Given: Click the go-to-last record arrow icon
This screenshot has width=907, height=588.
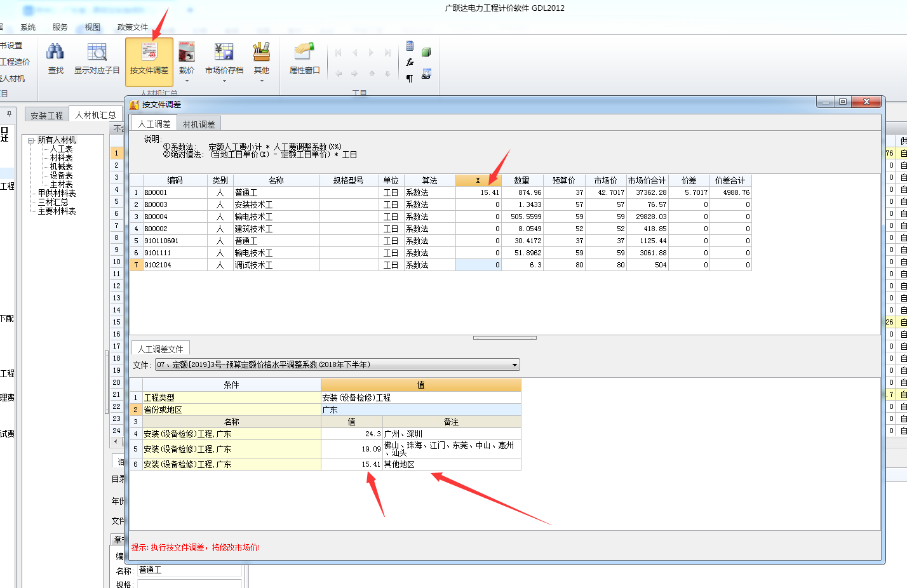Looking at the screenshot, I should tap(387, 53).
